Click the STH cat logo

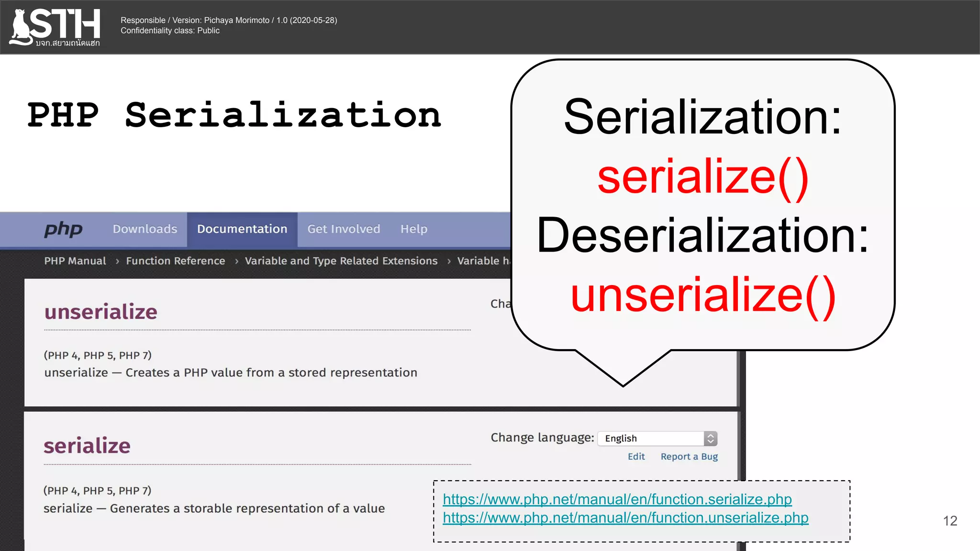click(55, 27)
